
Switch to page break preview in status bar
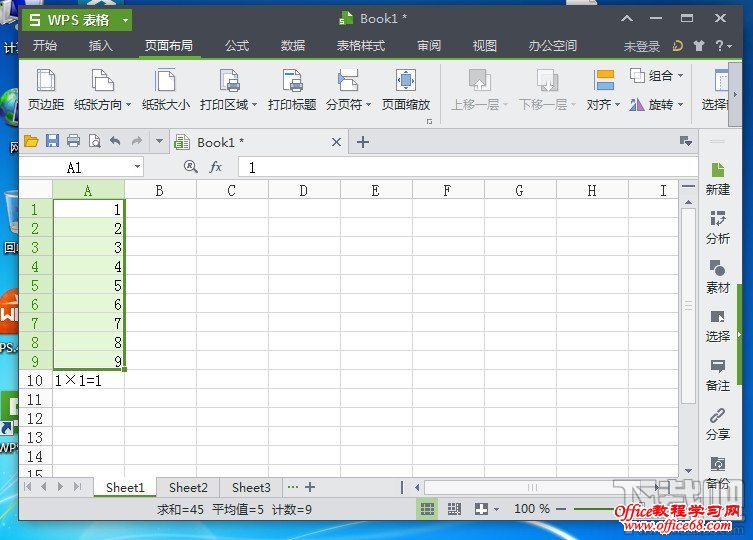[454, 509]
